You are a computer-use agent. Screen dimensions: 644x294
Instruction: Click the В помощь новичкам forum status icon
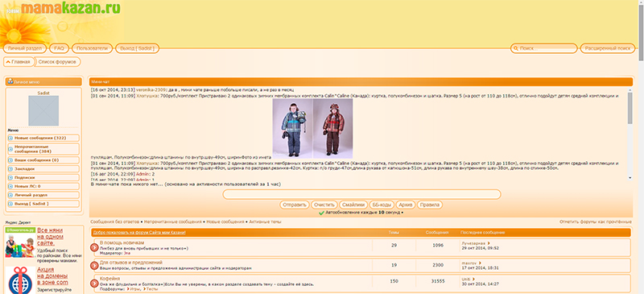[94, 247]
